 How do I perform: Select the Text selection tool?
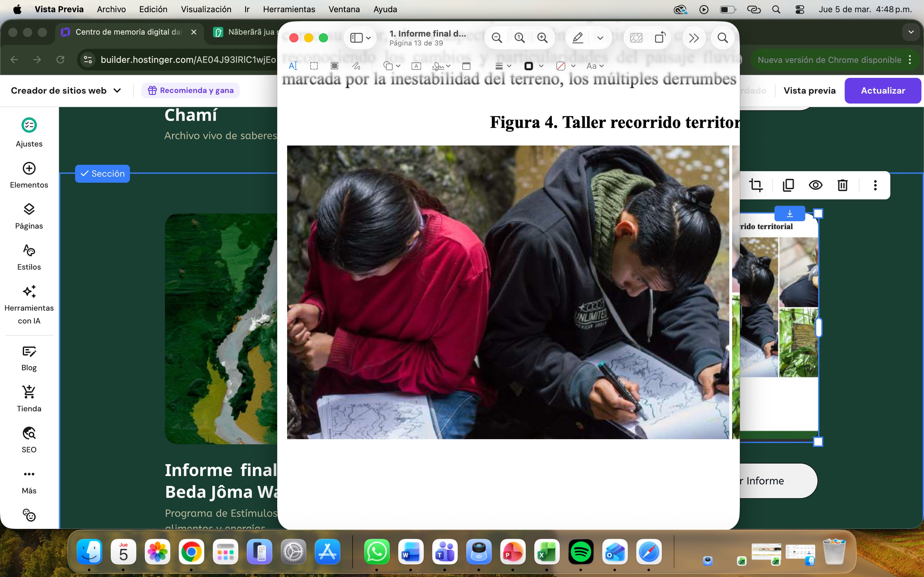click(x=293, y=66)
